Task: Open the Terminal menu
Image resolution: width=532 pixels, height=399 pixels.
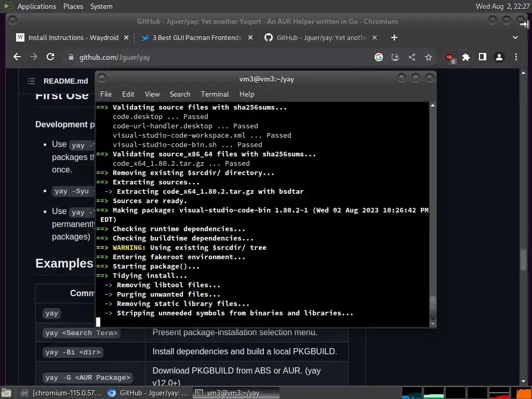Action: point(215,94)
